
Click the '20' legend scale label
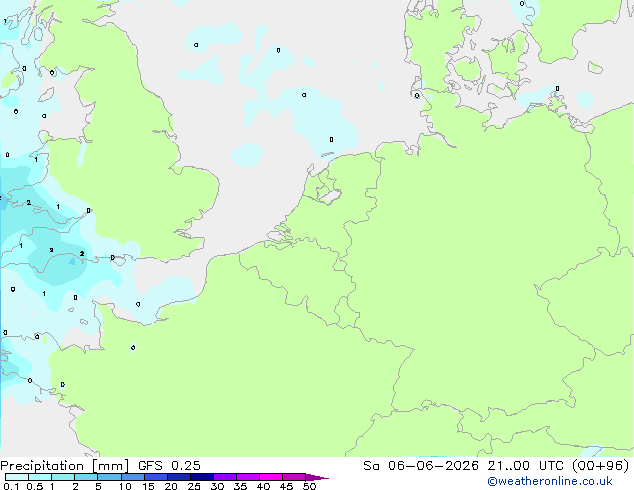(171, 486)
